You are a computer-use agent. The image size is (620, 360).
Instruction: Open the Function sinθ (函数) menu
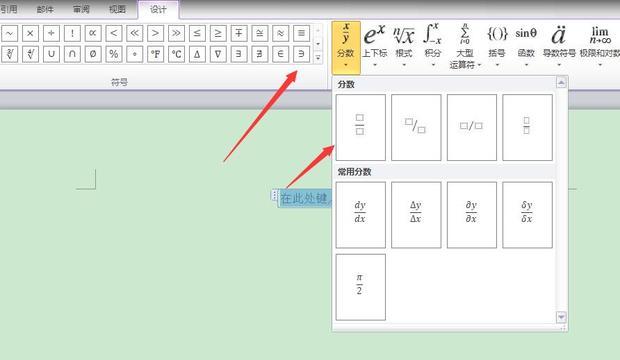pos(526,45)
